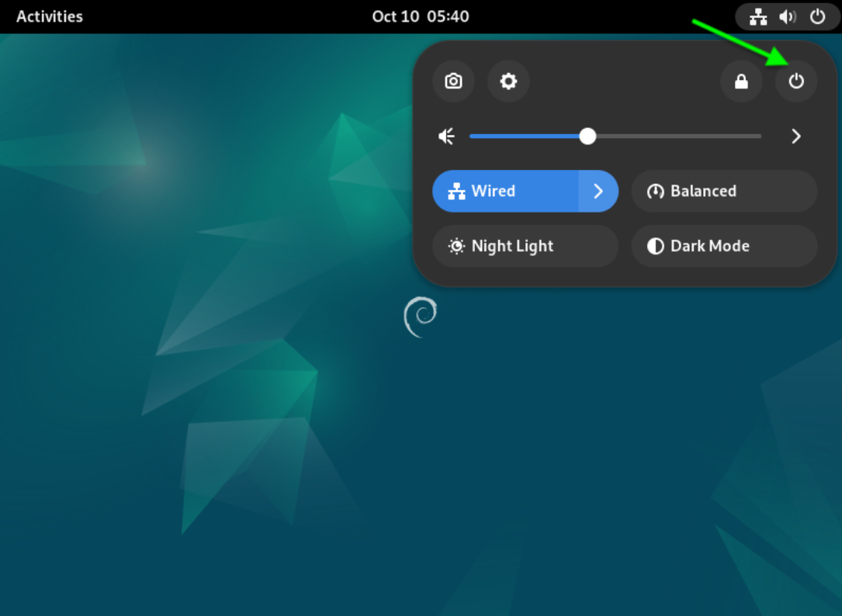842x616 pixels.
Task: Enable Night Light
Action: [525, 246]
